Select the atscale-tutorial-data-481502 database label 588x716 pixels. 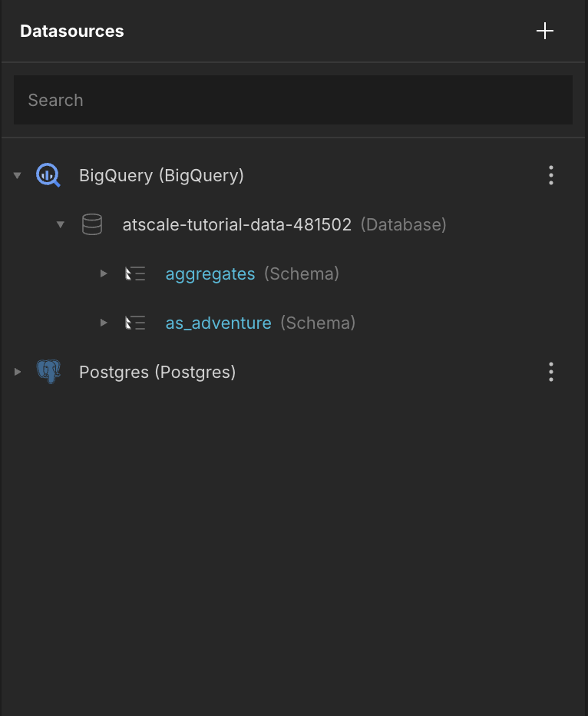[237, 224]
